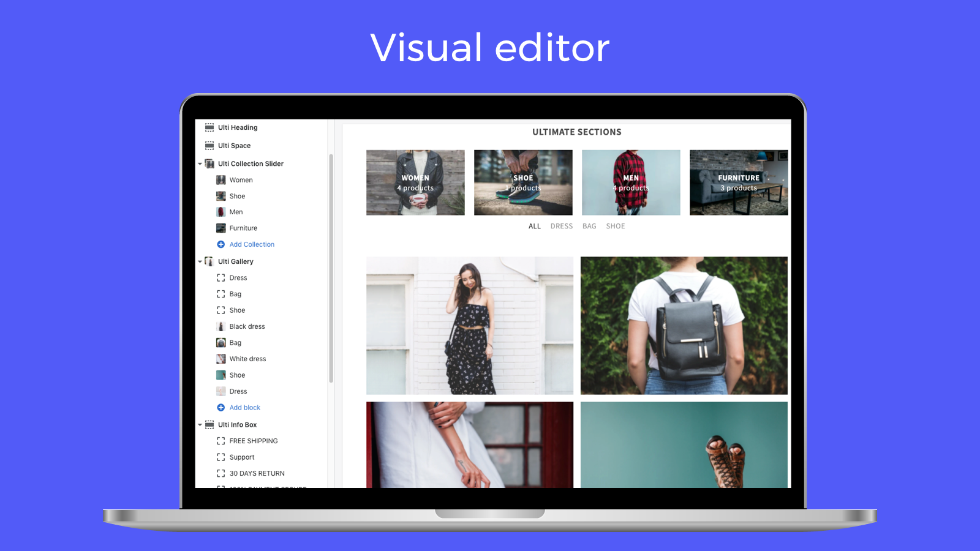Click the Ulti Collection Slider filmstrip icon
The width and height of the screenshot is (980, 551).
tap(209, 163)
